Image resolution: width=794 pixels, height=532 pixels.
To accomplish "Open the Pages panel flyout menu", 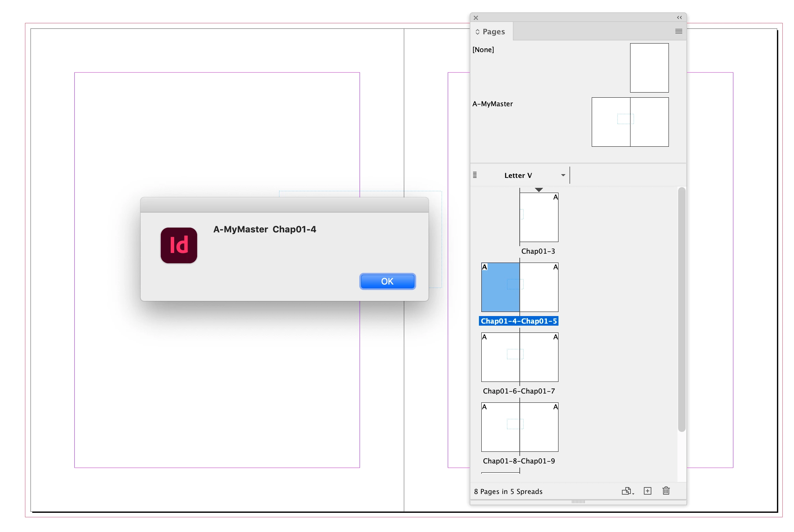I will [x=678, y=32].
